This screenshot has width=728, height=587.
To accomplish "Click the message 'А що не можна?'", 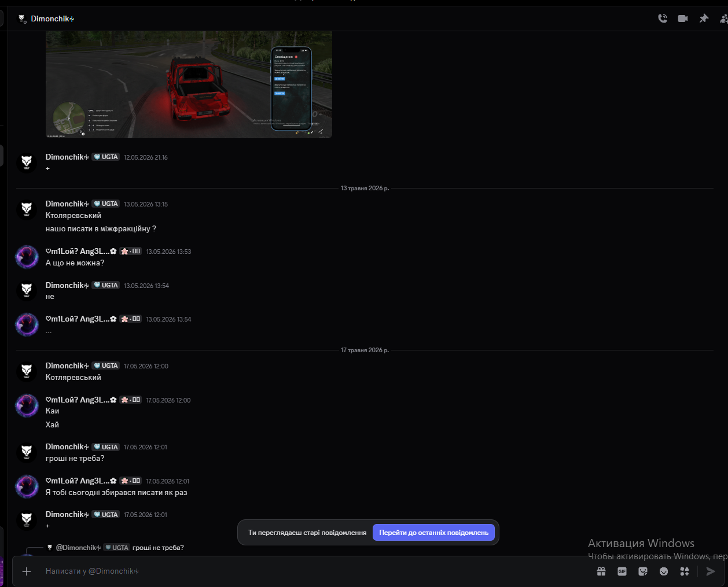I will pos(75,263).
